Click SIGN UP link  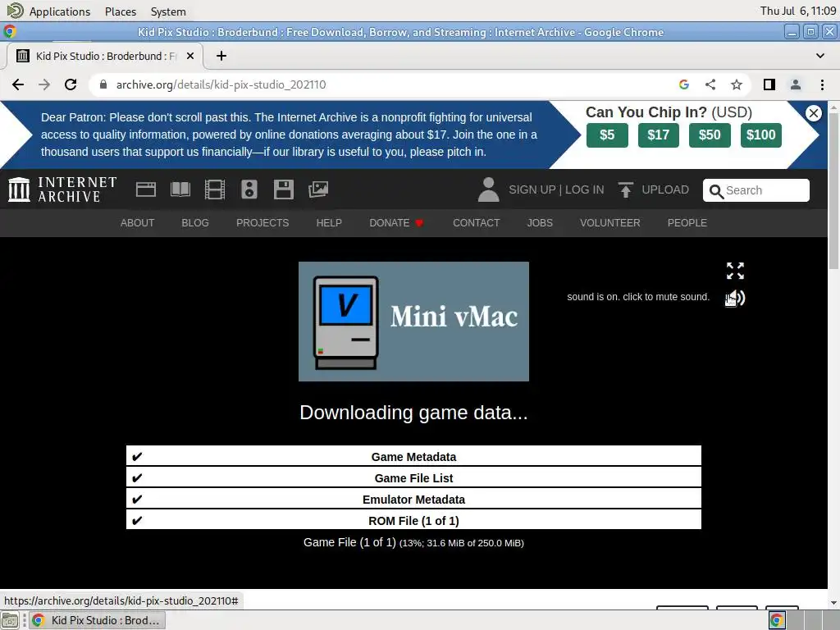(532, 189)
